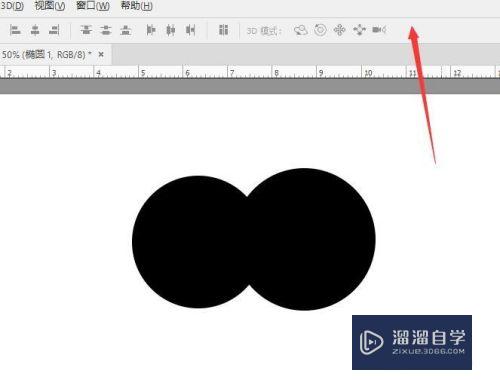Click the auto-align layers icon
This screenshot has height=380, width=500.
(223, 30)
